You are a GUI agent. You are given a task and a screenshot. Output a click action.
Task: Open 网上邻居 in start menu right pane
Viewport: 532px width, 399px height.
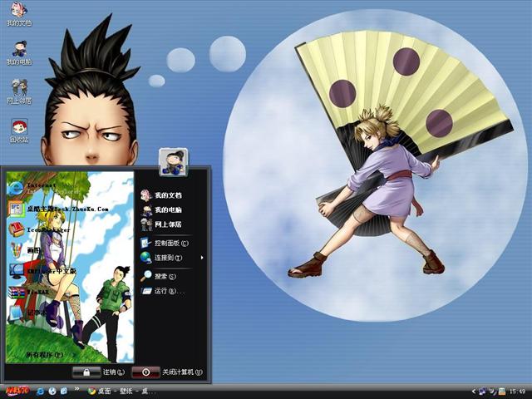pos(161,224)
